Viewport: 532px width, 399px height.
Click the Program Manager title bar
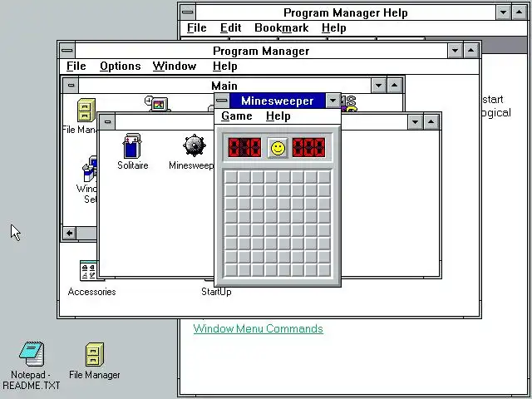[x=261, y=51]
